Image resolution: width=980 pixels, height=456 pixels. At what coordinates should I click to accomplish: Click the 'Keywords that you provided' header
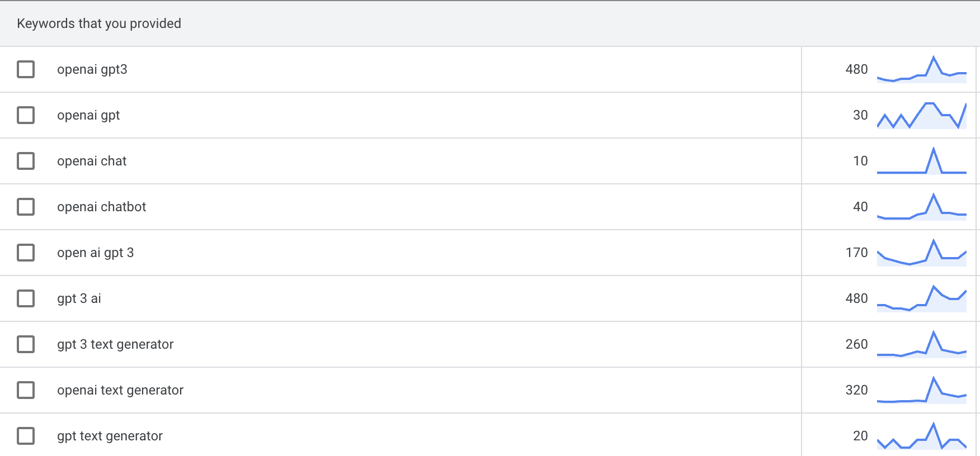tap(99, 23)
